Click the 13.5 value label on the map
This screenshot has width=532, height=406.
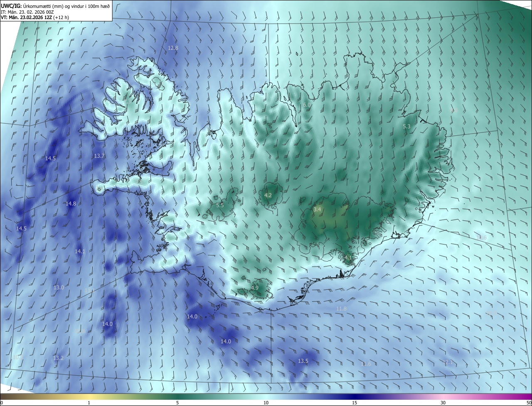click(303, 361)
